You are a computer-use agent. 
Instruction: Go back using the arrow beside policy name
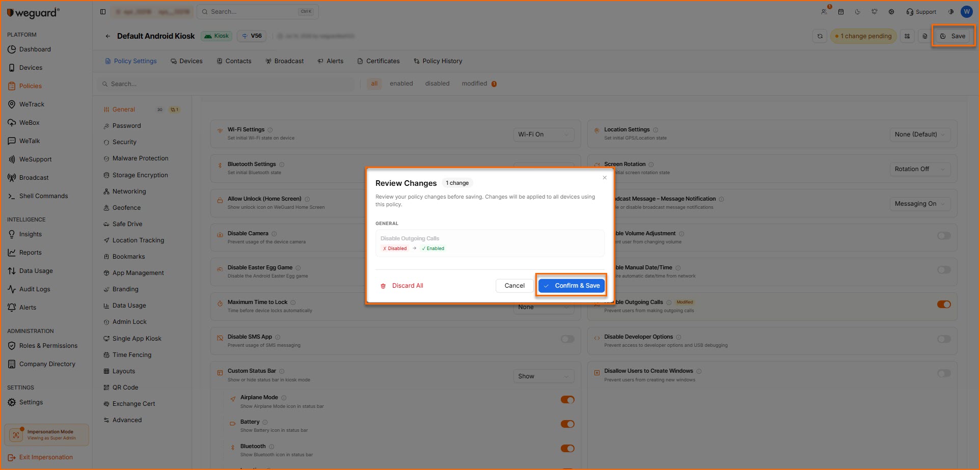click(107, 36)
